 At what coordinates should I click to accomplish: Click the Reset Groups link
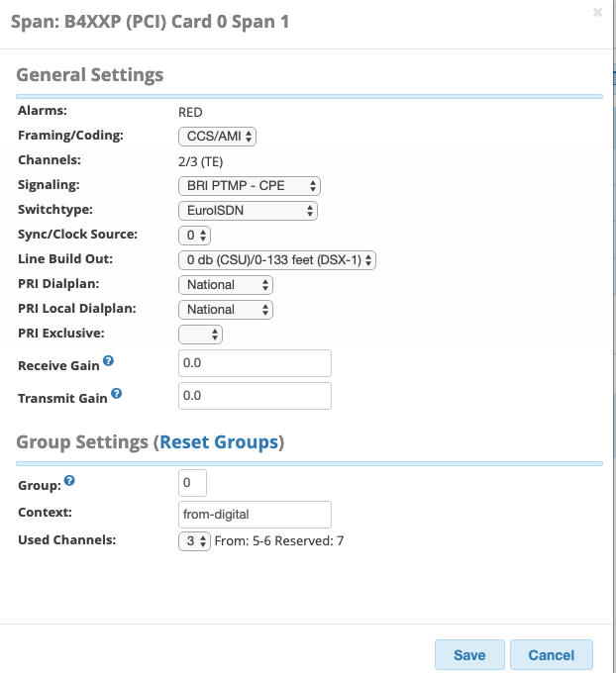[x=219, y=441]
